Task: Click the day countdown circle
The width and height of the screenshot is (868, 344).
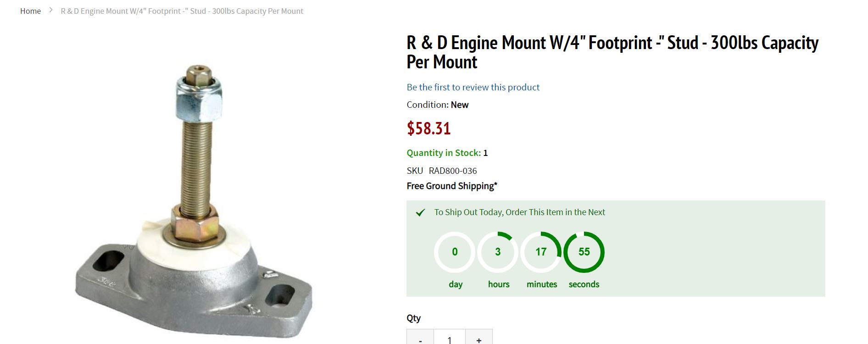Action: (455, 252)
